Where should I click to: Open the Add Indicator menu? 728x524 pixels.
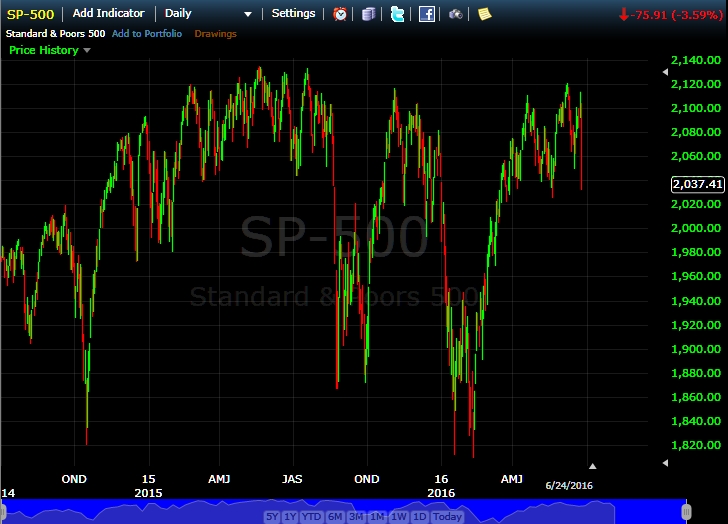[108, 14]
